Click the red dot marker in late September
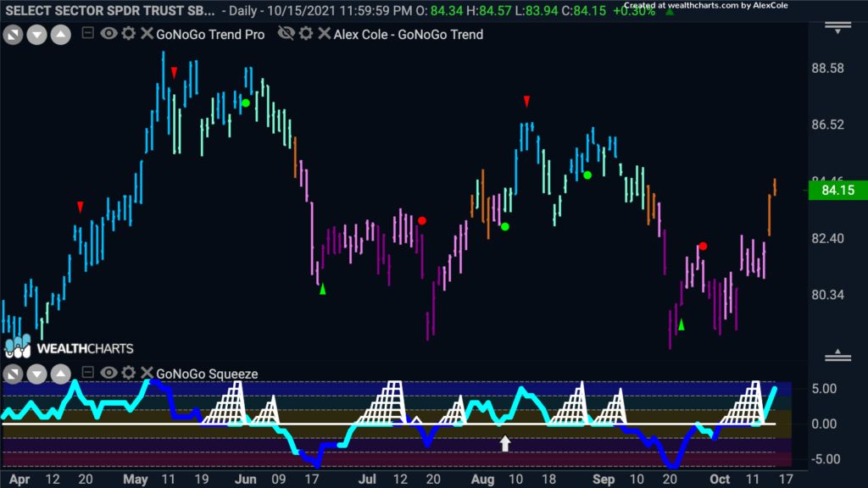The height and width of the screenshot is (488, 868). (x=703, y=247)
